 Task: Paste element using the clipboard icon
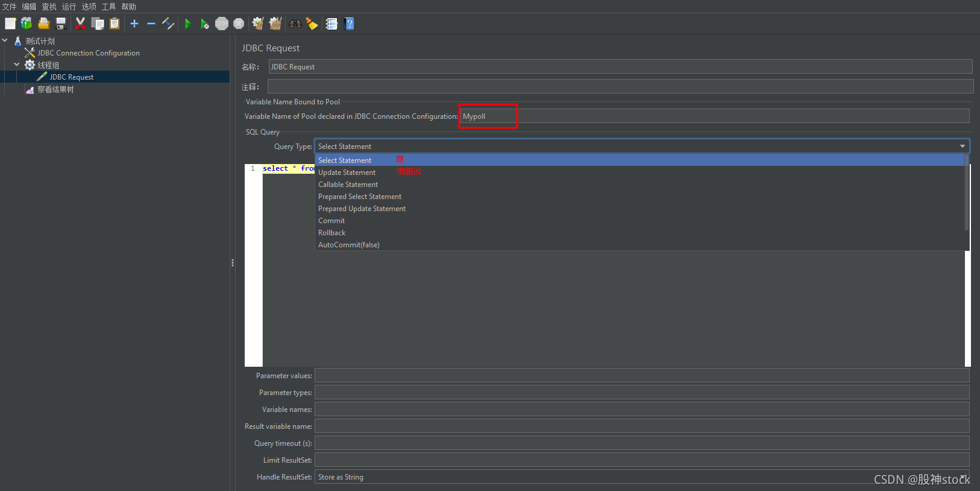coord(115,24)
